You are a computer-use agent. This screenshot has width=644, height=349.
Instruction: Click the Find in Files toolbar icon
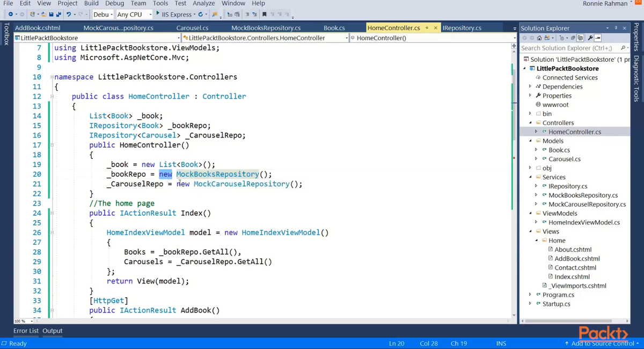click(x=215, y=14)
